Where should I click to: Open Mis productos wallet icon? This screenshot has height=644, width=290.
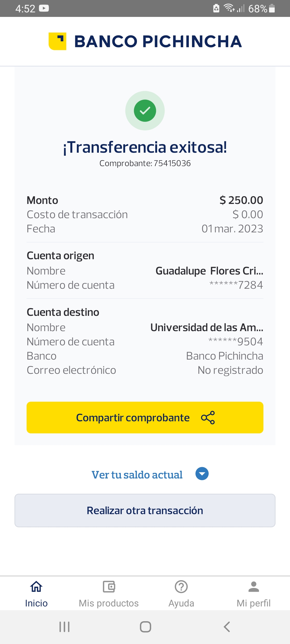click(109, 587)
